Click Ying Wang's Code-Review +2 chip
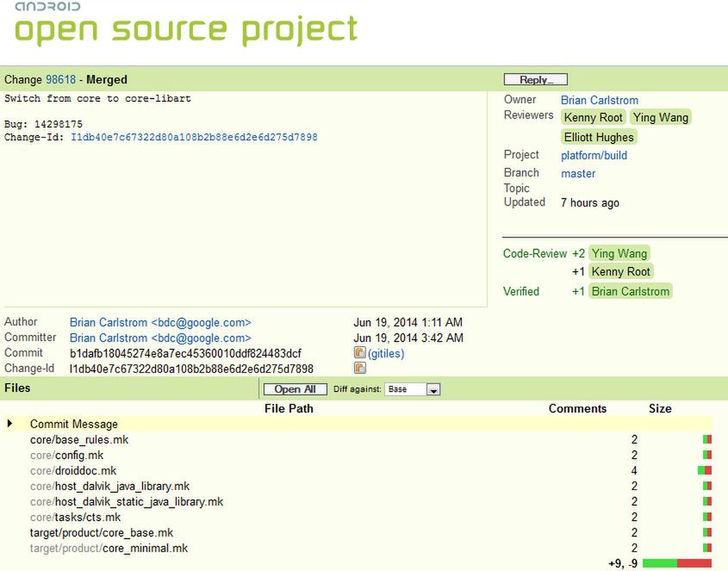 619,253
